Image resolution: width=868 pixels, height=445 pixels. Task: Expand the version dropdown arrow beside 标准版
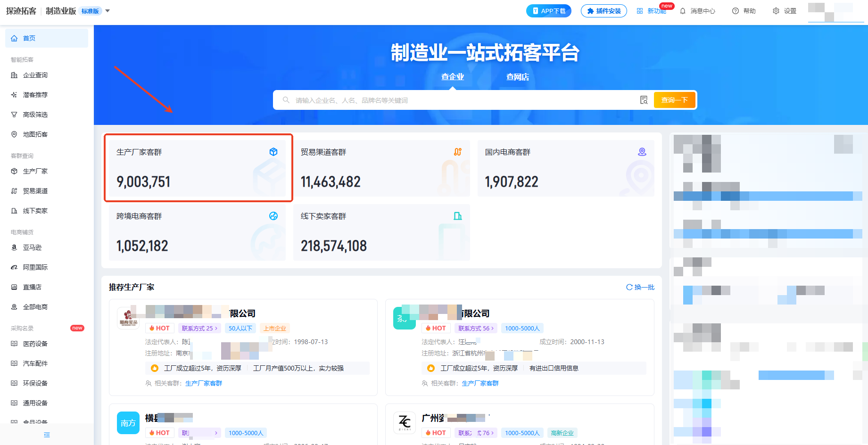[x=107, y=11]
